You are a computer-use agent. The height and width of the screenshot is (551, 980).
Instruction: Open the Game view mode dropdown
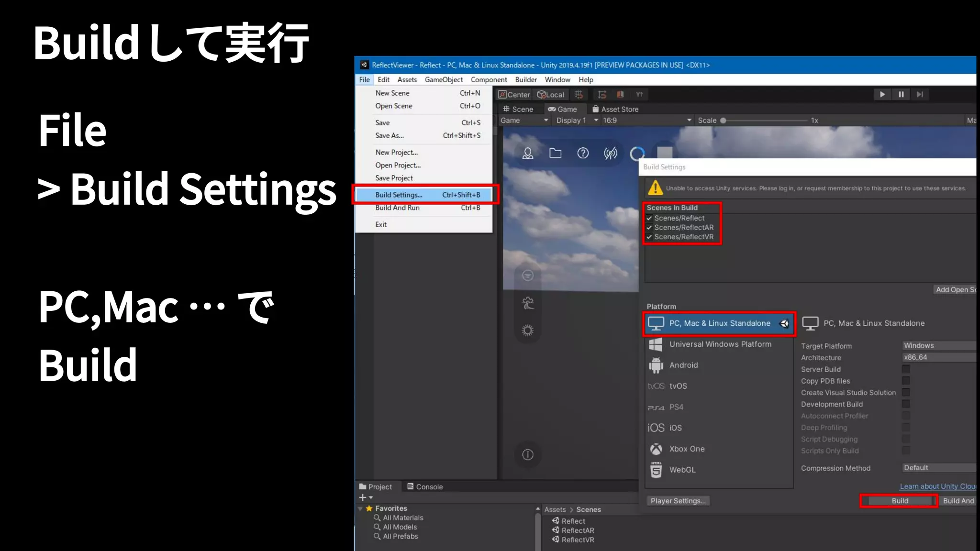524,121
